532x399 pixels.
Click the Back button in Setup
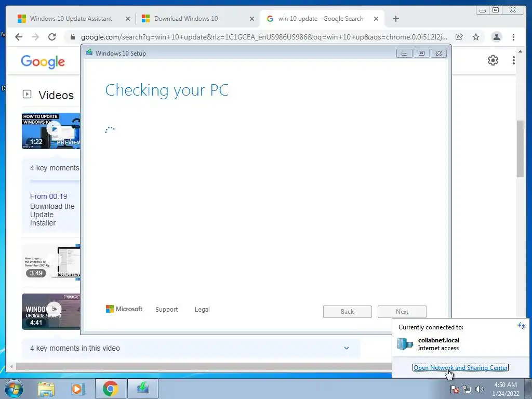[x=348, y=312]
